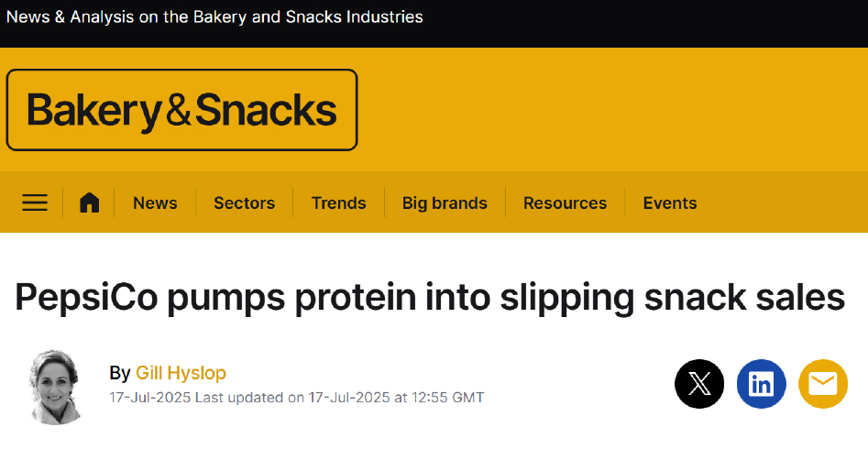868x449 pixels.
Task: Share the article via email icon
Action: [x=823, y=384]
